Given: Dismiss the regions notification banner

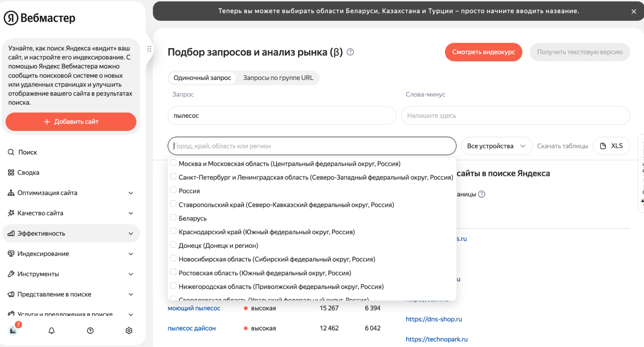Looking at the screenshot, I should pyautogui.click(x=634, y=11).
